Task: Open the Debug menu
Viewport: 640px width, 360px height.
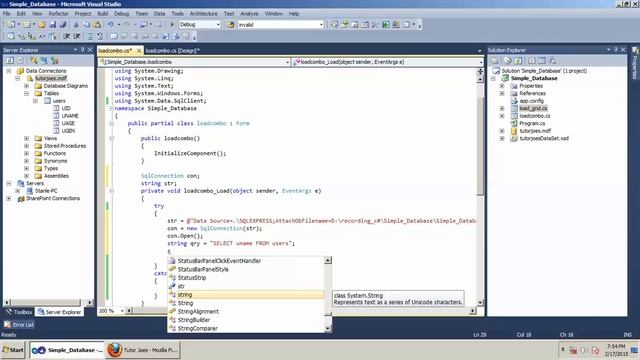Action: click(121, 13)
